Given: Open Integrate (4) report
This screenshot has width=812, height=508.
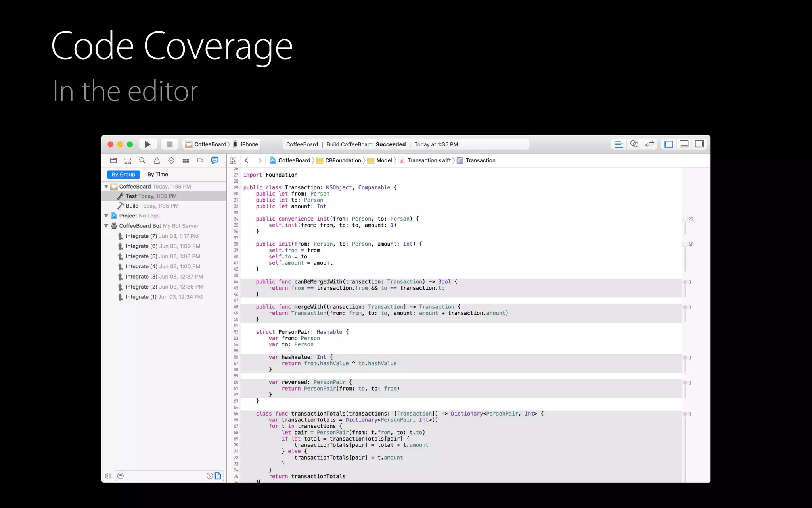Looking at the screenshot, I should [164, 266].
